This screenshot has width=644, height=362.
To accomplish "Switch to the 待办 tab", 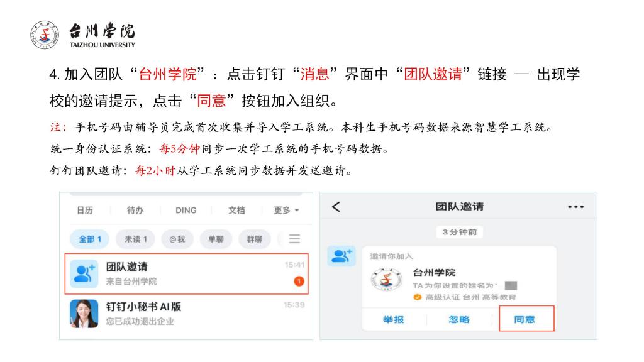I will 135,210.
